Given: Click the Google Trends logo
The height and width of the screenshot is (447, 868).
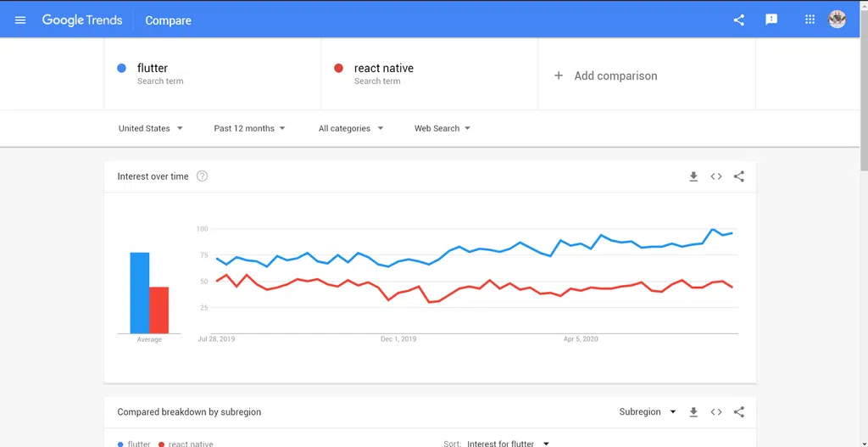Looking at the screenshot, I should (82, 20).
